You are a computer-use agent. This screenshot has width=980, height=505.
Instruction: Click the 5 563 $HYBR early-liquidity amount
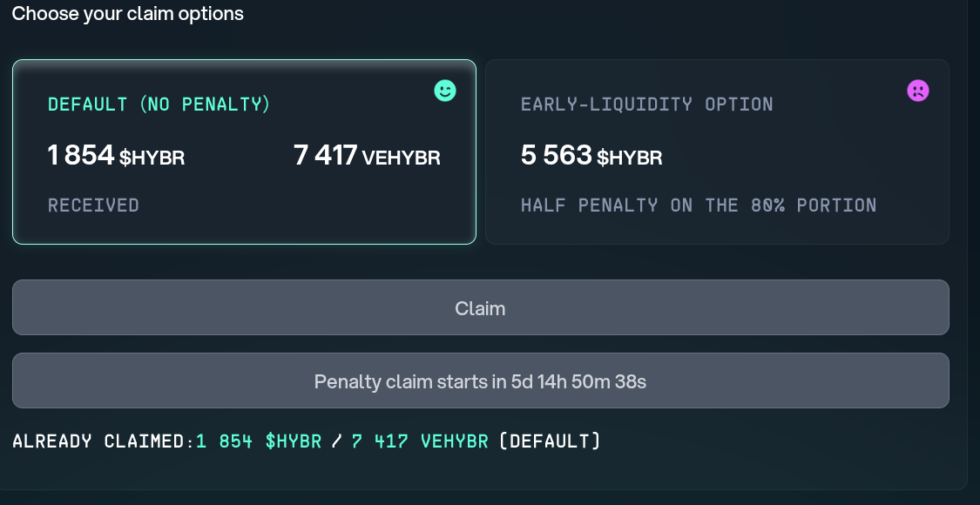point(591,157)
